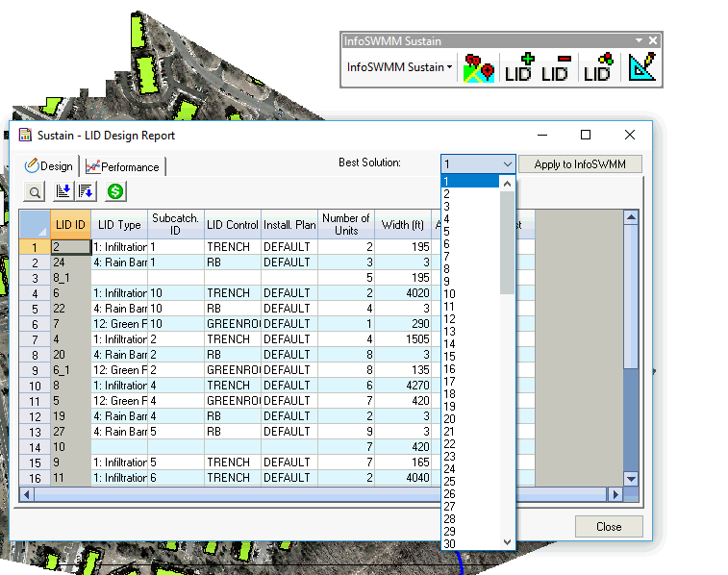Click the ruler and pencil design icon
This screenshot has width=728, height=575.
[642, 67]
